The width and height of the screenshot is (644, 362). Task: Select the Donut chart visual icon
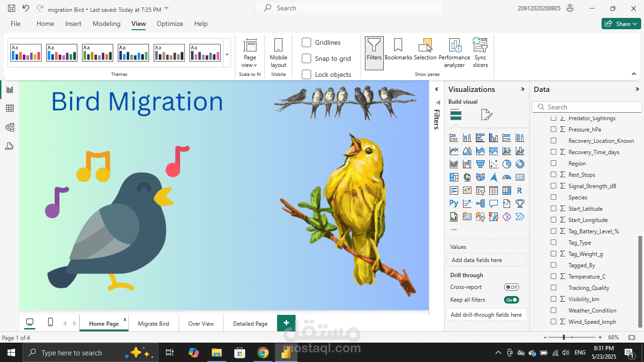[x=520, y=164]
